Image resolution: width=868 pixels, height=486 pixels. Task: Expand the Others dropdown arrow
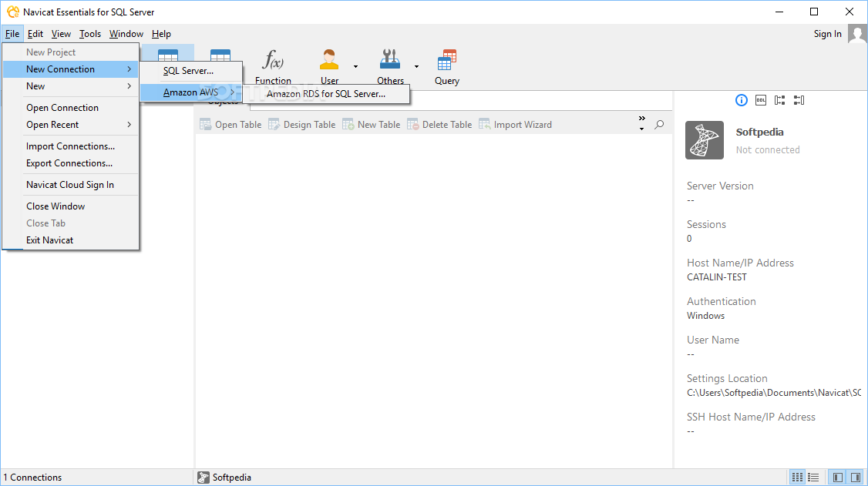[x=416, y=67]
